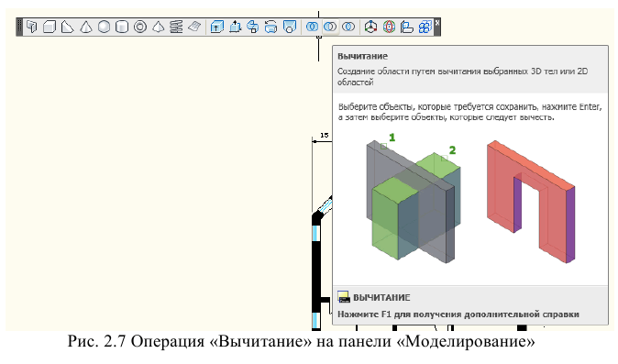Select the Pyramid solid tool
This screenshot has height=364, width=618.
coord(158,27)
